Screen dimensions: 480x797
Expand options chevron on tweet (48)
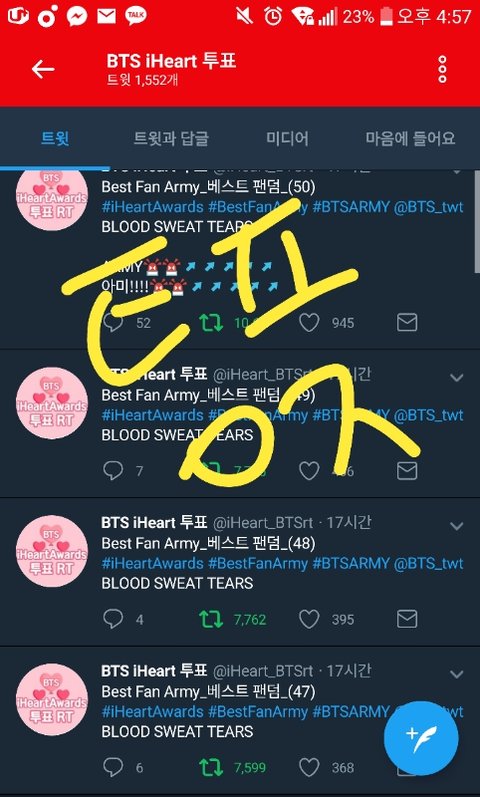[457, 526]
